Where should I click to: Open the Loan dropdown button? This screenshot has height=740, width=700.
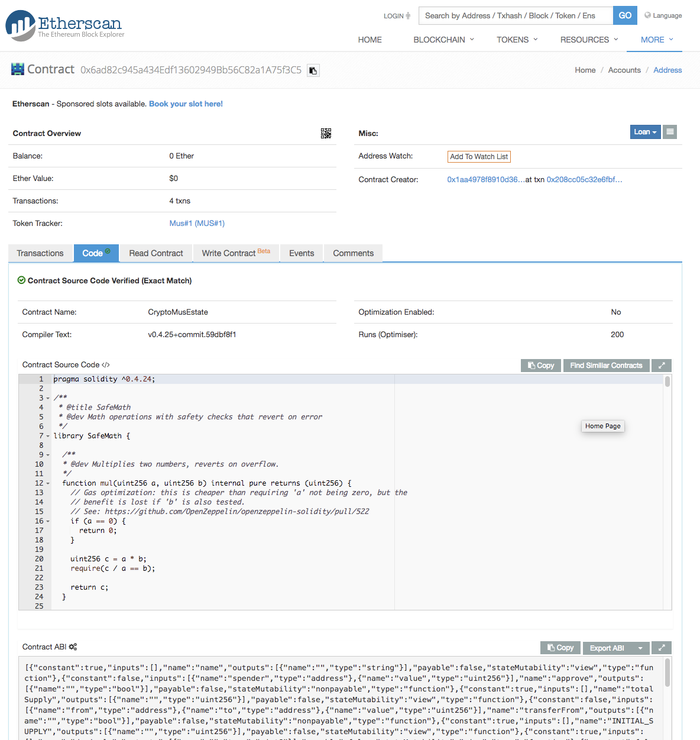pos(645,132)
